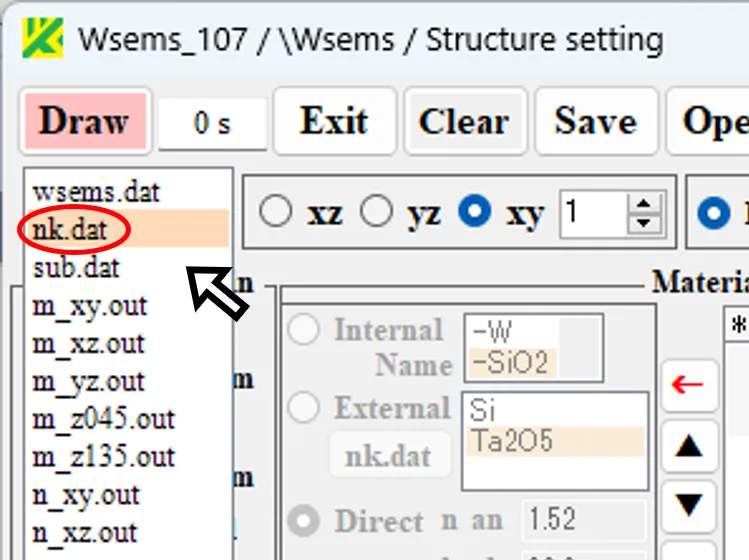Select wsems.dat in the file list

pyautogui.click(x=128, y=192)
